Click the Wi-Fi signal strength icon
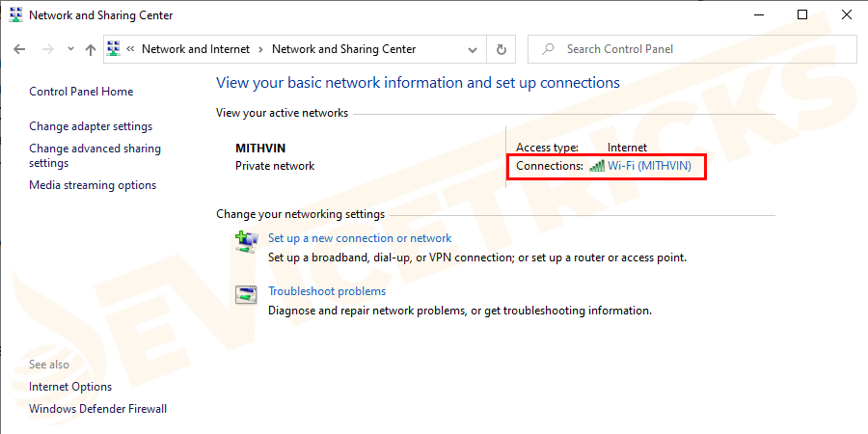Viewport: 868px width, 434px height. coord(597,166)
